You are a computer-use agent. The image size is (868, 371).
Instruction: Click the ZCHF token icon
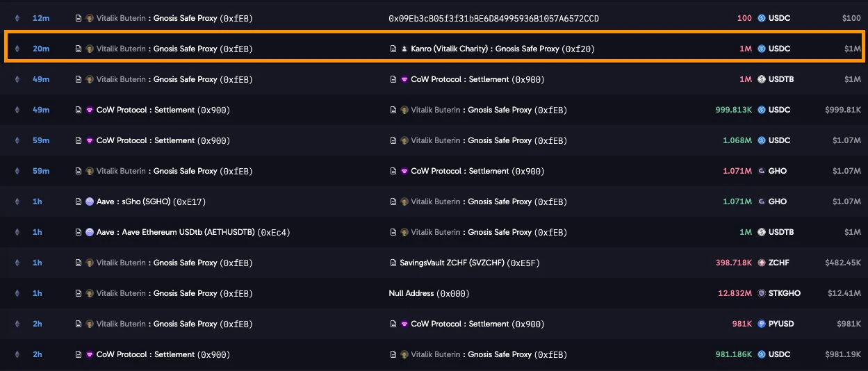click(x=762, y=263)
